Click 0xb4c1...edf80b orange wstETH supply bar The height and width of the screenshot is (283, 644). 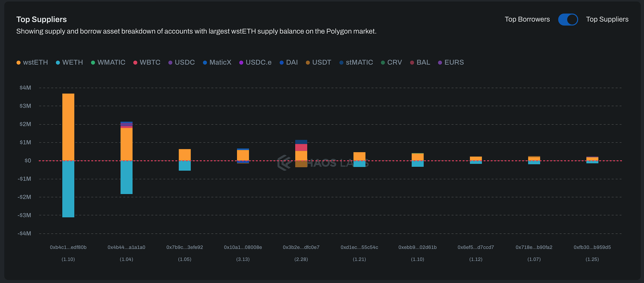(x=68, y=127)
